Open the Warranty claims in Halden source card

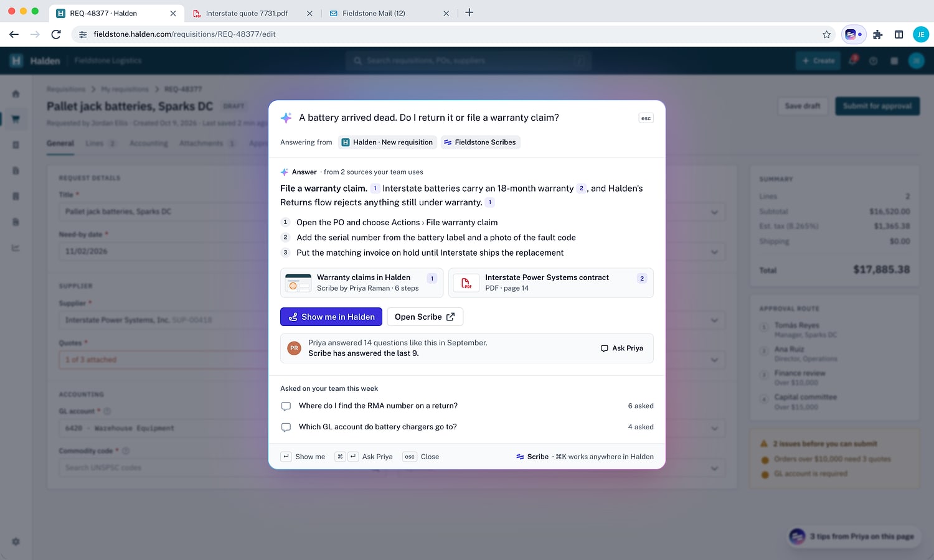[x=362, y=283]
